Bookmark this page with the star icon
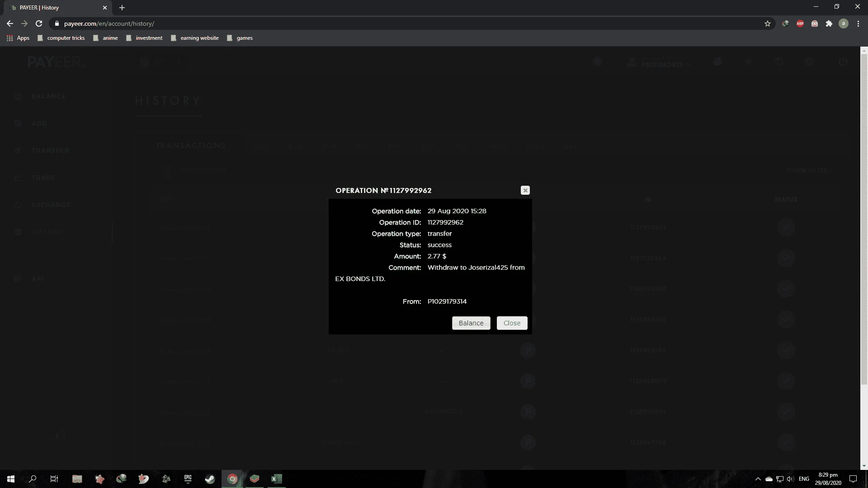This screenshot has width=868, height=488. pos(767,23)
